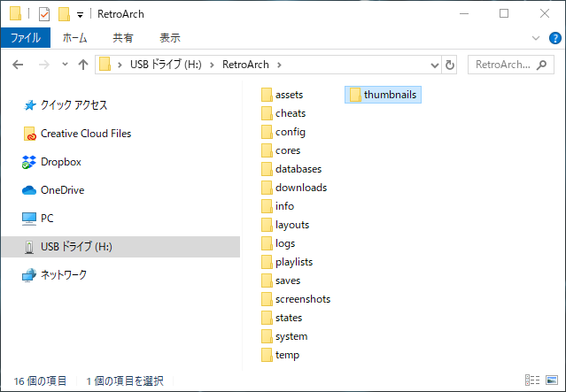This screenshot has width=566, height=392.
Task: Open recent locations dropdown arrow
Action: pyautogui.click(x=65, y=65)
